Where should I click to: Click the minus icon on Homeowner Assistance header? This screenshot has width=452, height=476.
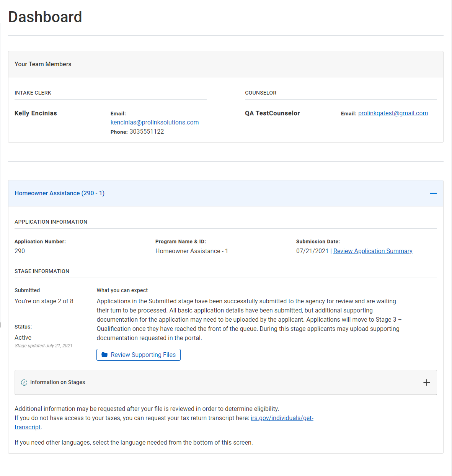click(x=433, y=193)
